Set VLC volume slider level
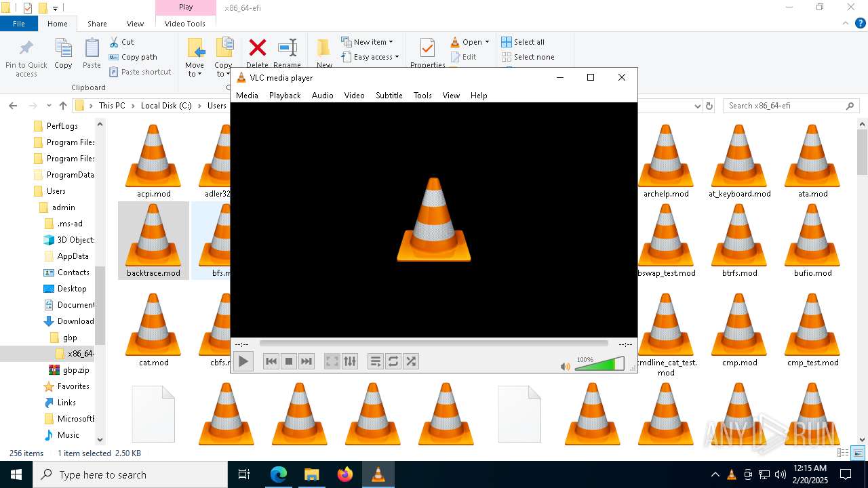 coord(599,365)
